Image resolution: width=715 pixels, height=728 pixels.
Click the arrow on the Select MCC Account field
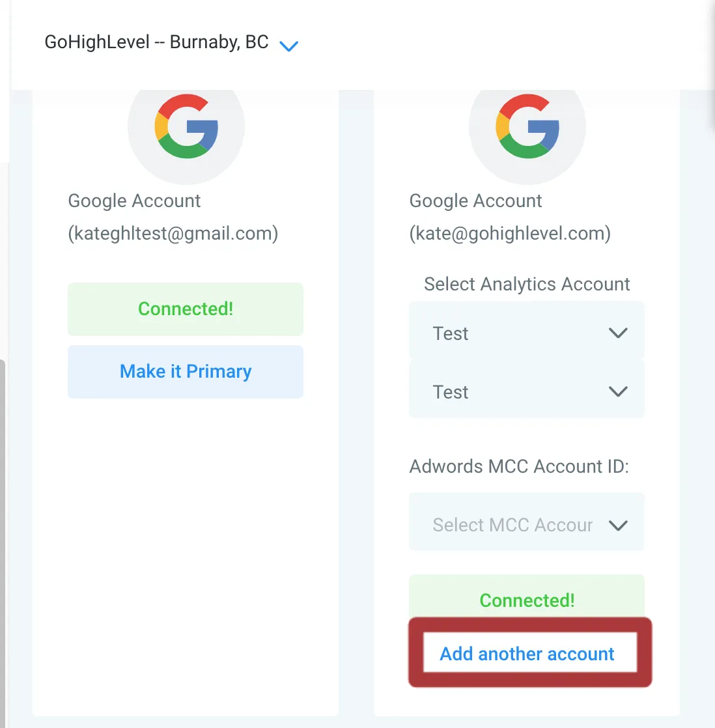click(x=618, y=525)
